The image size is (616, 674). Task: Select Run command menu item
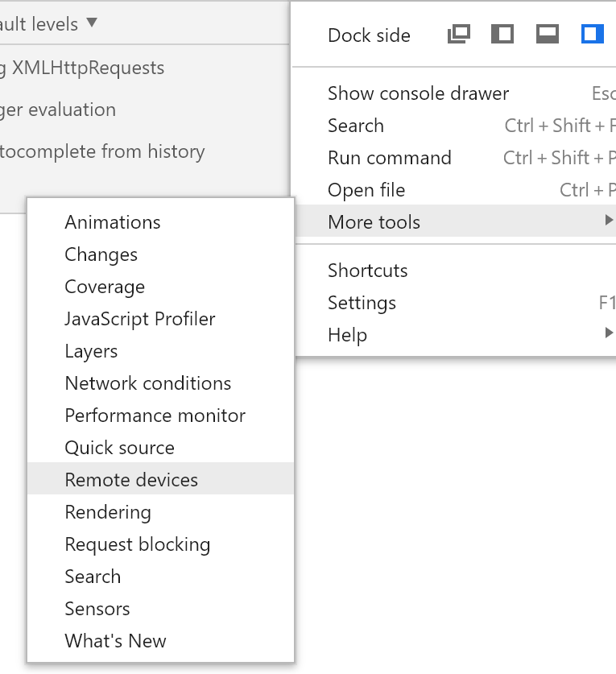pyautogui.click(x=390, y=158)
